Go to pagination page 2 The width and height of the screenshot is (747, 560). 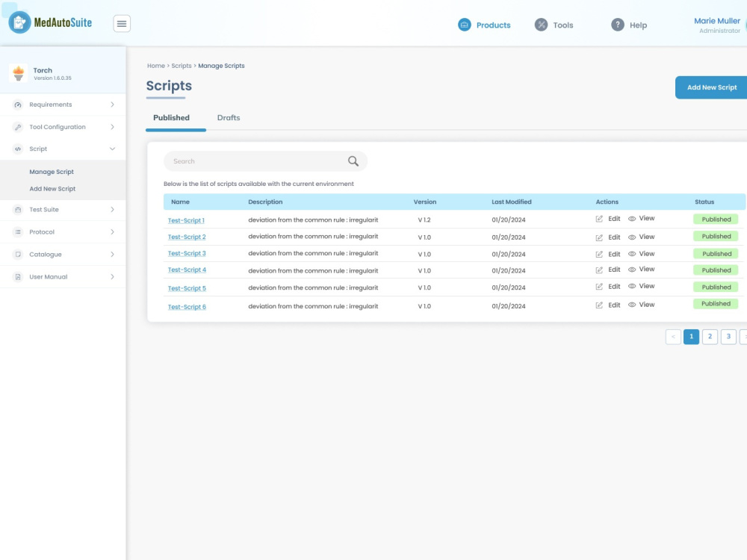click(710, 337)
